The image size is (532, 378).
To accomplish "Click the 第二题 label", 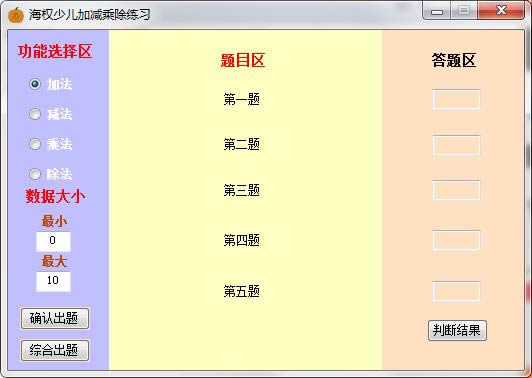I will click(x=242, y=145).
